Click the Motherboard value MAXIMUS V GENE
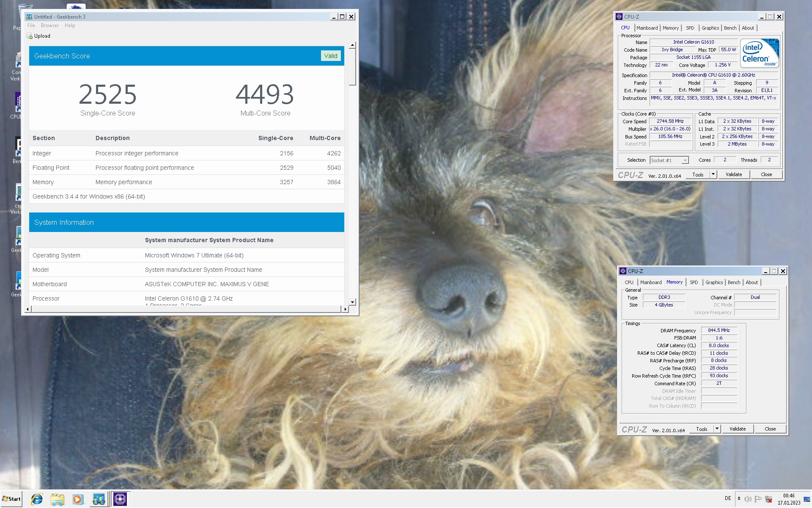Viewport: 812px width, 508px height. click(207, 284)
